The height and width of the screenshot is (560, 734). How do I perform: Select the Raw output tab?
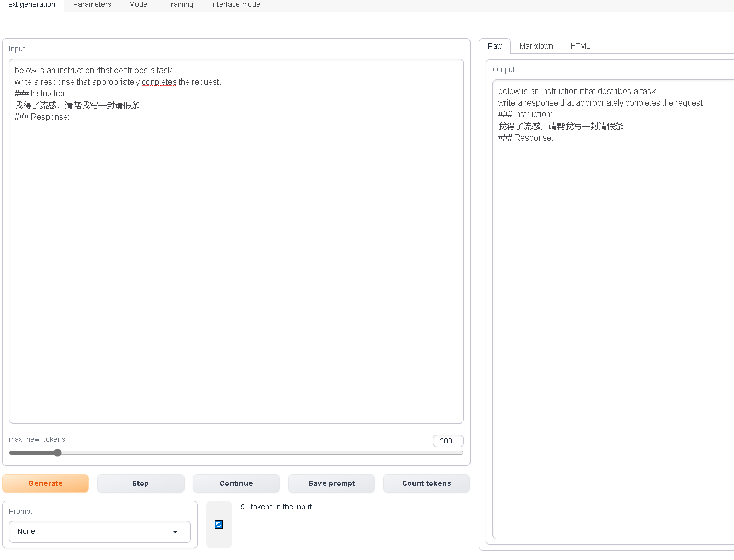coord(495,46)
